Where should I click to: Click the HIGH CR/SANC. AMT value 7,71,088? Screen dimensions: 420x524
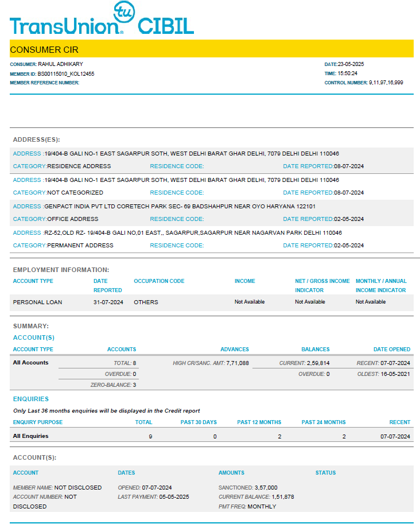point(238,363)
